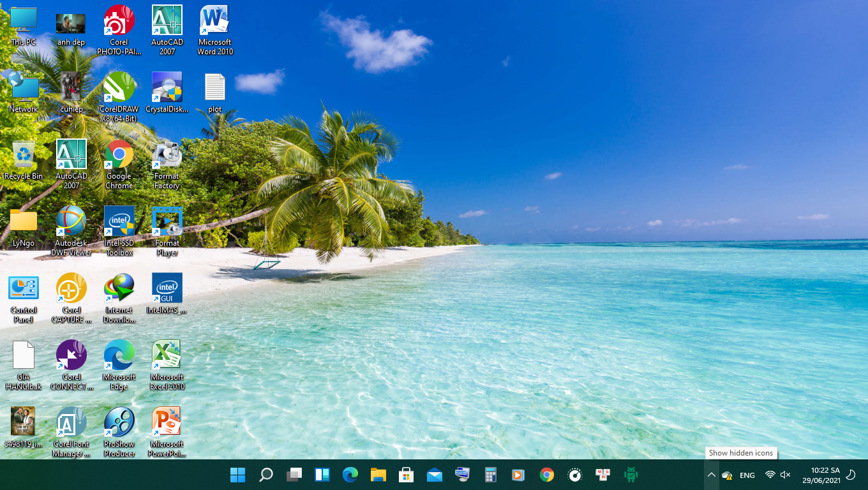Select the Microsoft Word 2010 shortcut
Screen dimensions: 868x490
coord(215,31)
